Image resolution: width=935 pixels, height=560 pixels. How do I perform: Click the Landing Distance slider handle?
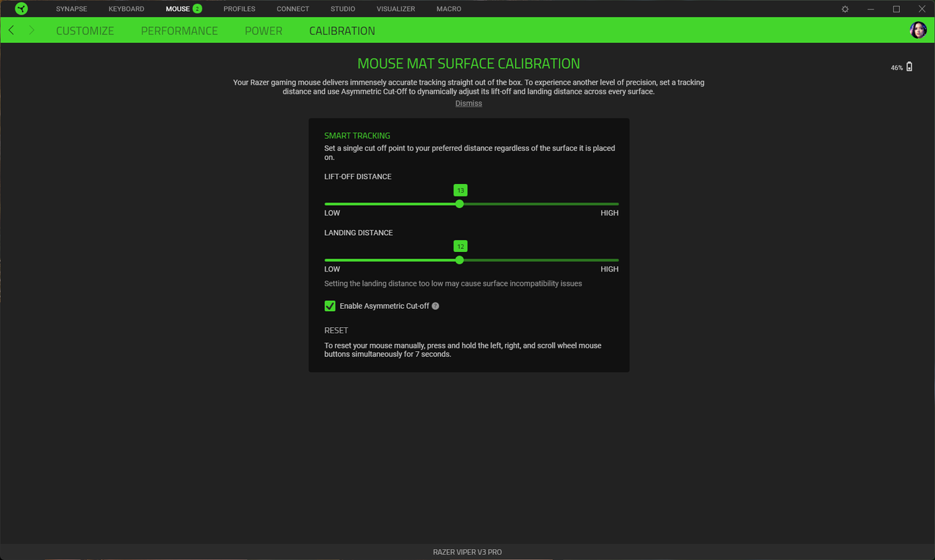[x=459, y=260]
